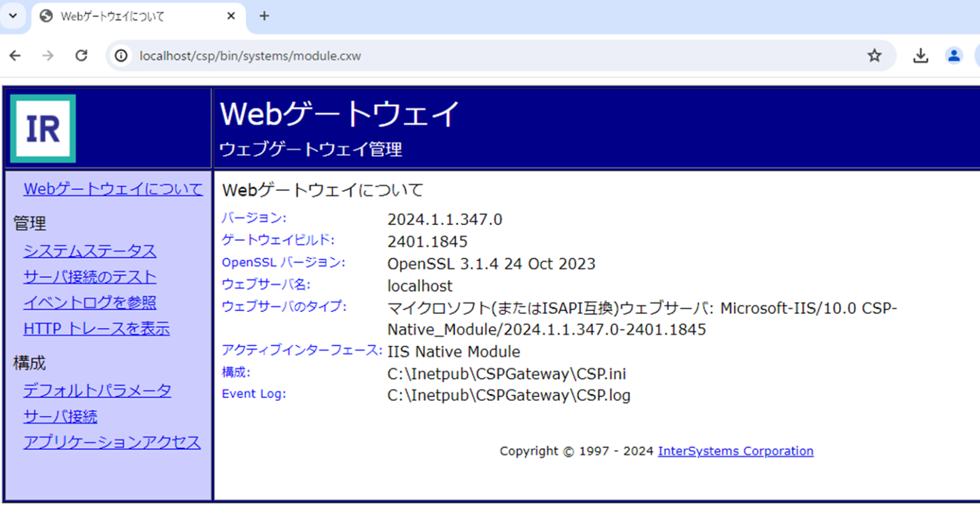
Task: Open the イベントログを参照 link
Action: point(90,303)
